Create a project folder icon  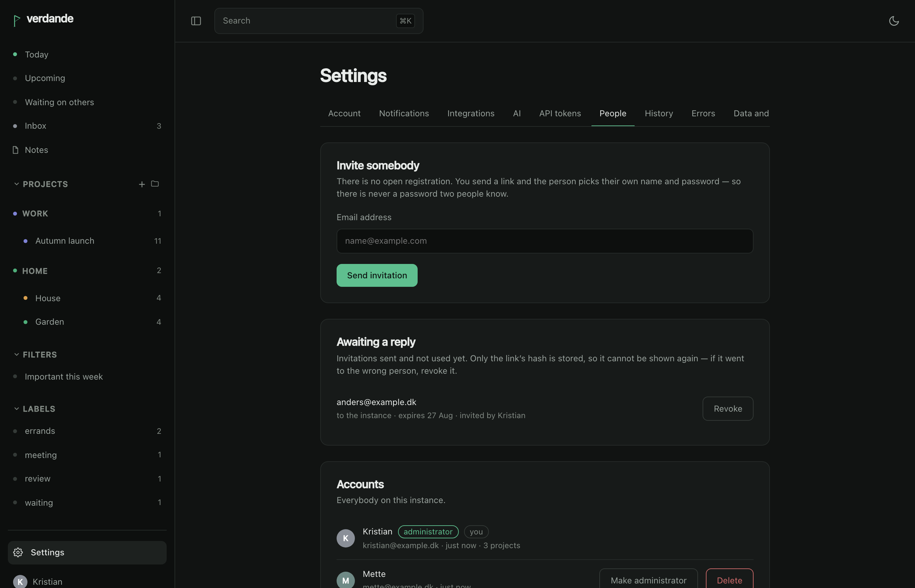click(x=155, y=184)
